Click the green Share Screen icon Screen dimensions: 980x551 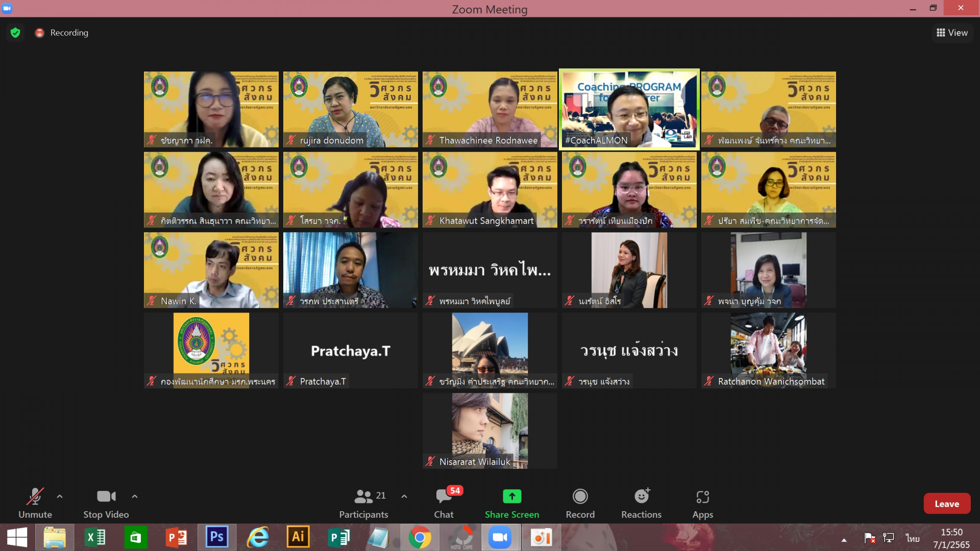[512, 496]
